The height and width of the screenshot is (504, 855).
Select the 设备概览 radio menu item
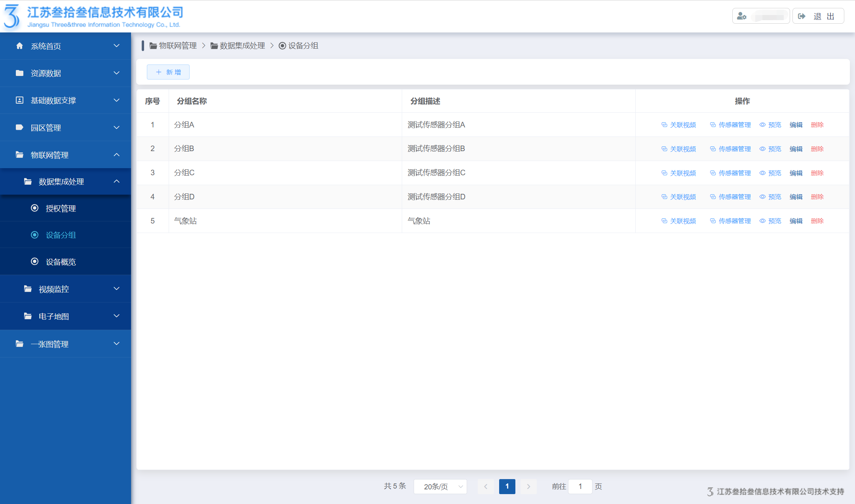tap(60, 262)
